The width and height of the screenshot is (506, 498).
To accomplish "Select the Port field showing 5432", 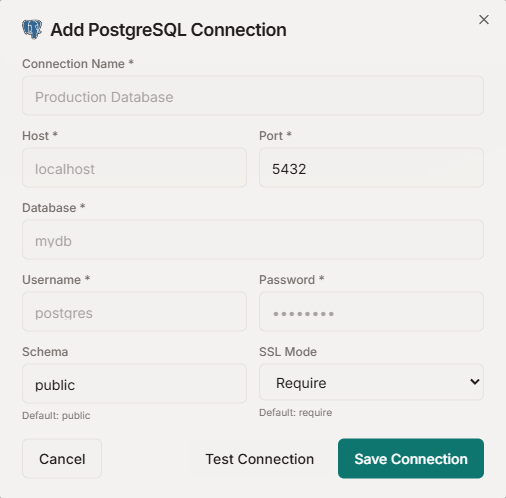I will click(371, 168).
